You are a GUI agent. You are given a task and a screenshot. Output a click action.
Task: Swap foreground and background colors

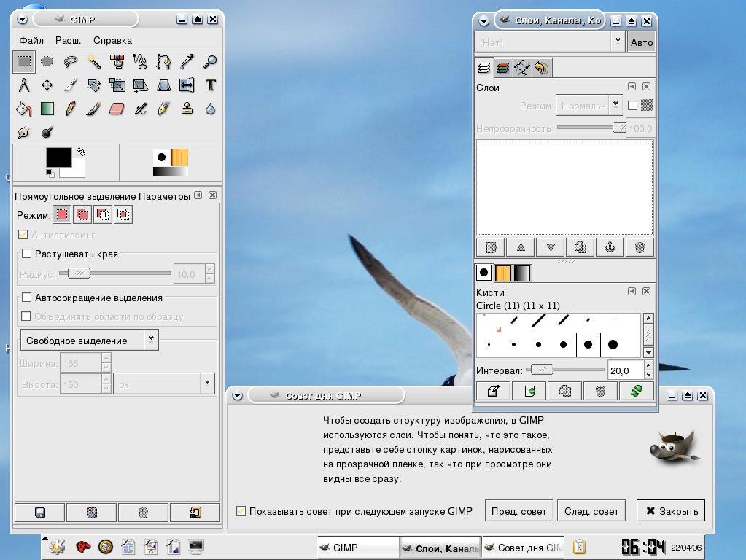[81, 152]
